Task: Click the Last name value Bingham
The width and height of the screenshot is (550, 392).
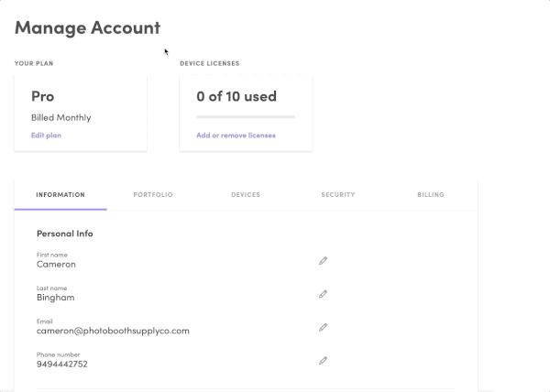Action: coord(55,298)
